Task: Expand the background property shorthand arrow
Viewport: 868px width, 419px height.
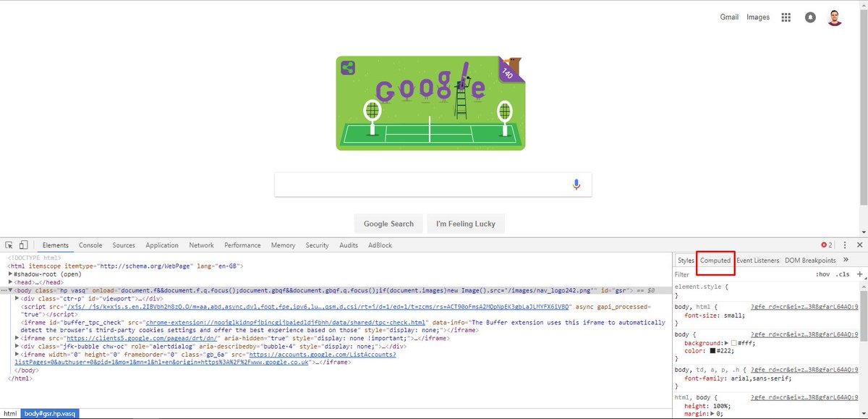Action: tap(726, 343)
